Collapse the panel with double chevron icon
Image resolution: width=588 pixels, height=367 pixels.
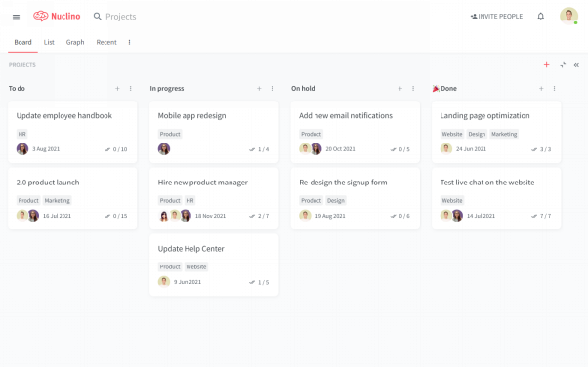(576, 65)
